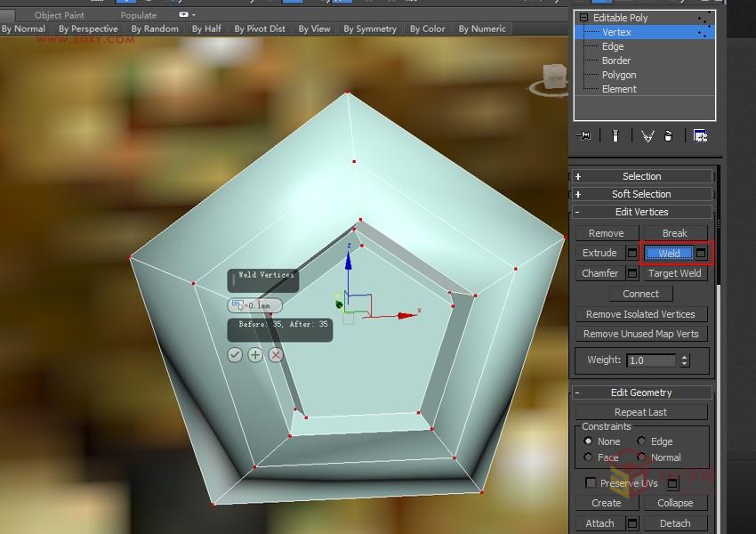The width and height of the screenshot is (756, 534).
Task: Click the Weight spinner up arrow
Action: [x=683, y=357]
